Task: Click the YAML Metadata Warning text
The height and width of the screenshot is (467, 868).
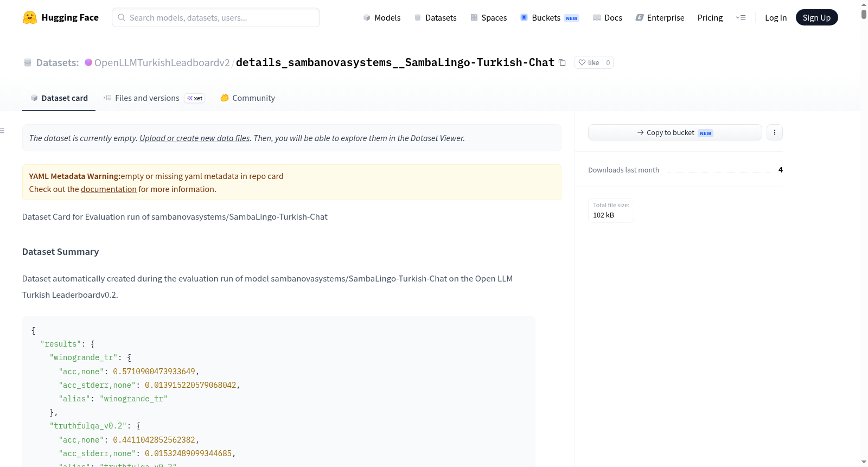Action: [x=75, y=176]
